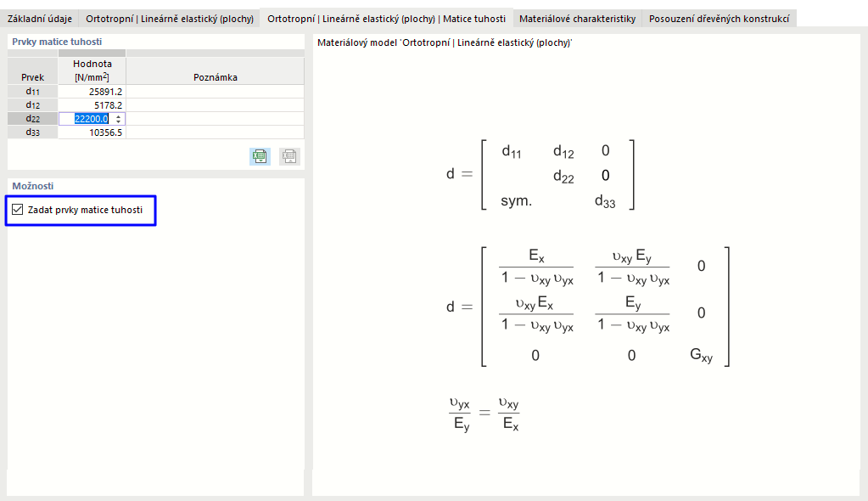Screen dimensions: 868x501
Task: Click the Poznámka cell for d33
Action: click(216, 132)
